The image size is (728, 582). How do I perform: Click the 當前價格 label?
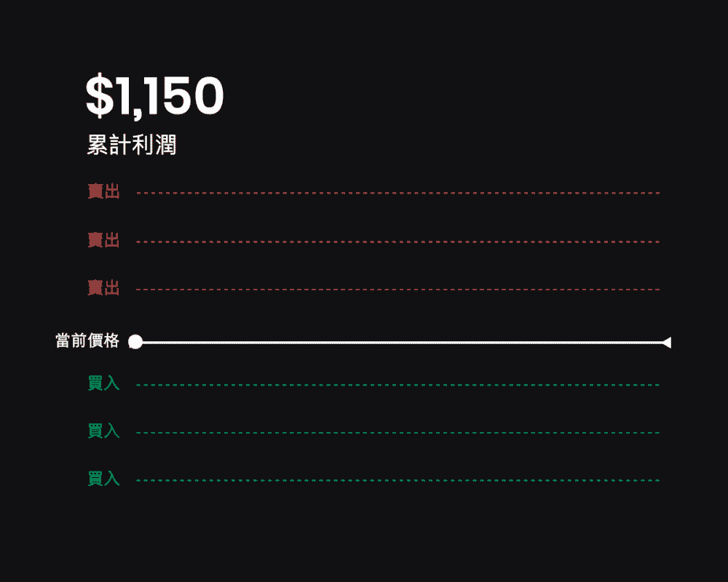pyautogui.click(x=87, y=340)
